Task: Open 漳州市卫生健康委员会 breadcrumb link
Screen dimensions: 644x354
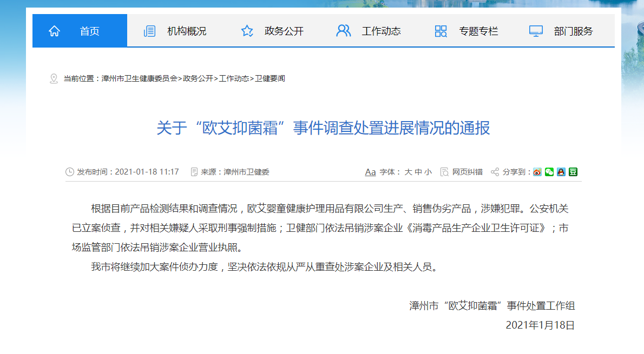Action: 139,78
